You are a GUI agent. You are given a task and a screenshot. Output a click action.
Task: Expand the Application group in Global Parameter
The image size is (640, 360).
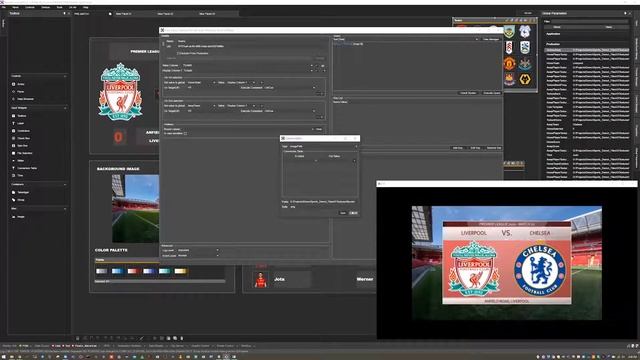pyautogui.click(x=553, y=34)
